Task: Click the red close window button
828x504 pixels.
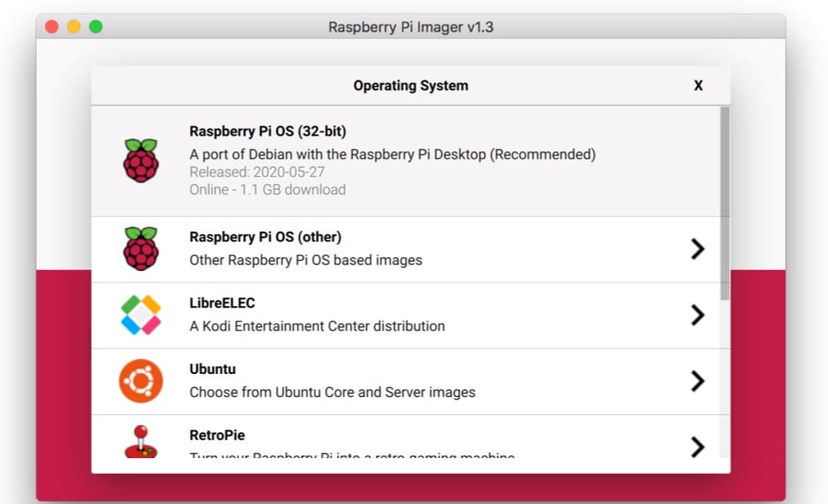Action: tap(52, 26)
